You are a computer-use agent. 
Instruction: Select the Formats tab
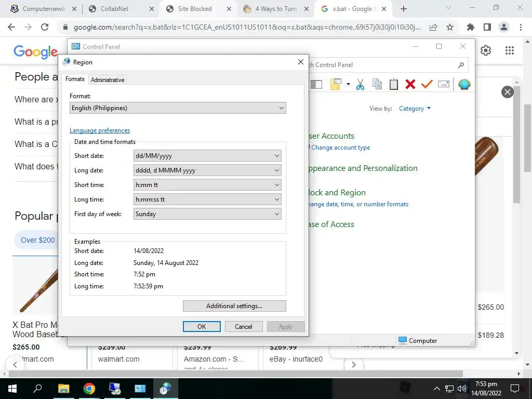75,79
